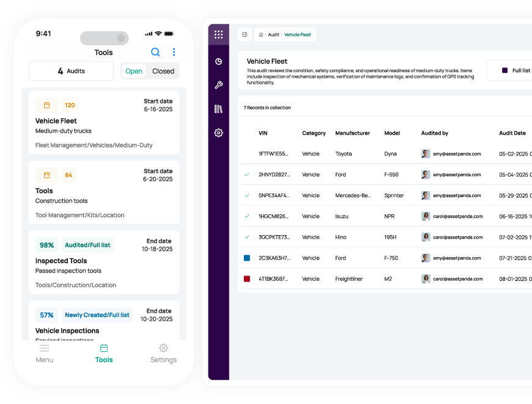The image size is (532, 404).
Task: Open the Menu tab in the bottom bar
Action: (x=45, y=354)
